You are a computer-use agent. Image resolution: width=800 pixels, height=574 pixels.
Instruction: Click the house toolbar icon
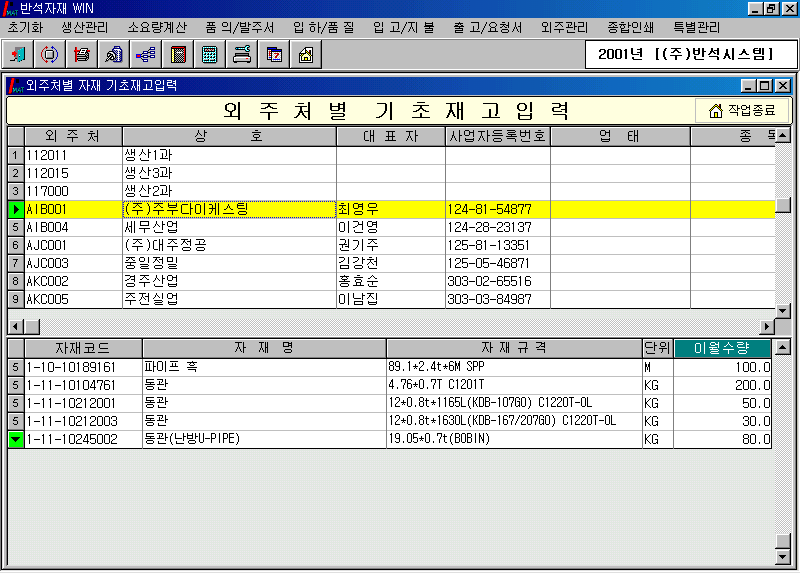click(305, 54)
